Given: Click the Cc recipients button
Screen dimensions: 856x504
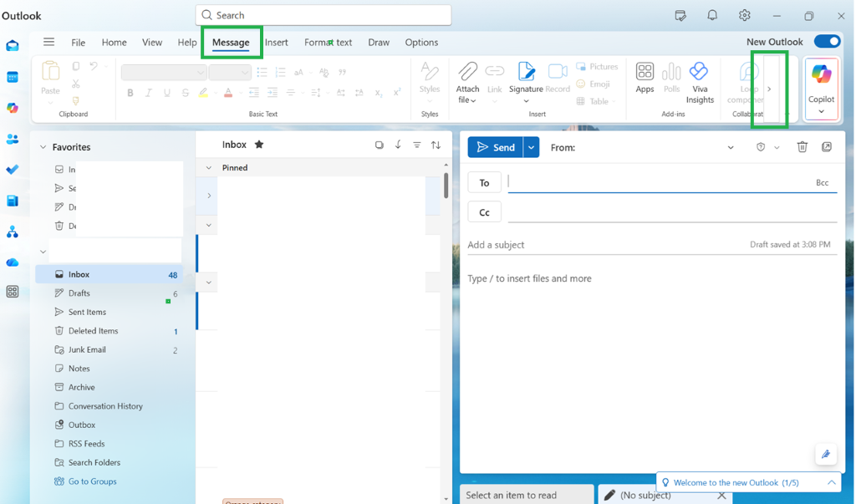Looking at the screenshot, I should tap(484, 212).
